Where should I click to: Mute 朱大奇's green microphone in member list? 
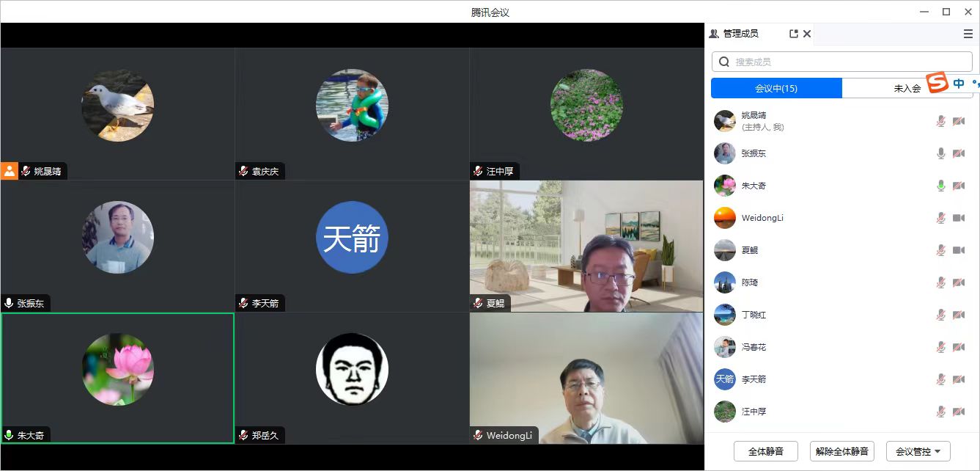(941, 186)
